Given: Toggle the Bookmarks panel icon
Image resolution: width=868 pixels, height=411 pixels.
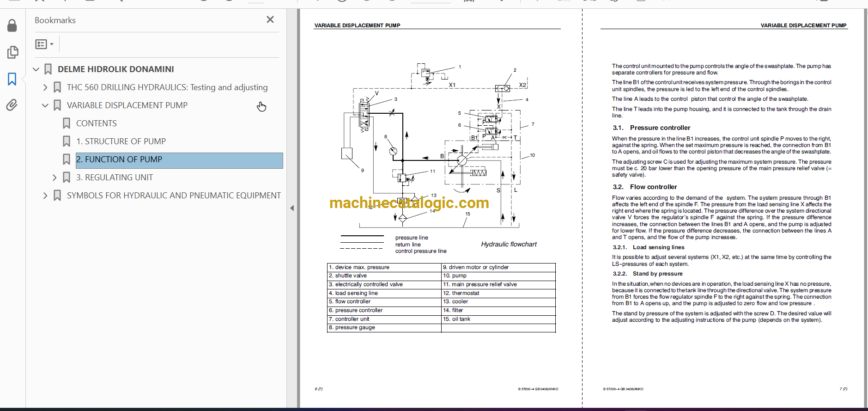Looking at the screenshot, I should pos(12,79).
